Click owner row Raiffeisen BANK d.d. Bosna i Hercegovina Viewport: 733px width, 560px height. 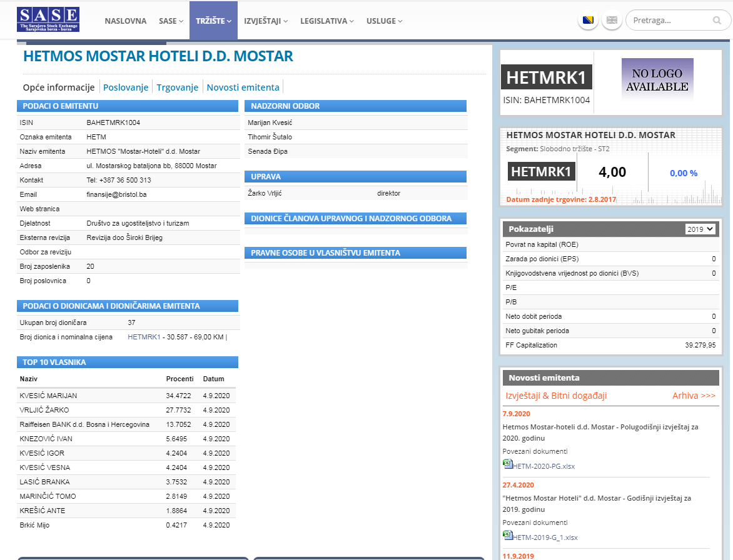pyautogui.click(x=126, y=424)
